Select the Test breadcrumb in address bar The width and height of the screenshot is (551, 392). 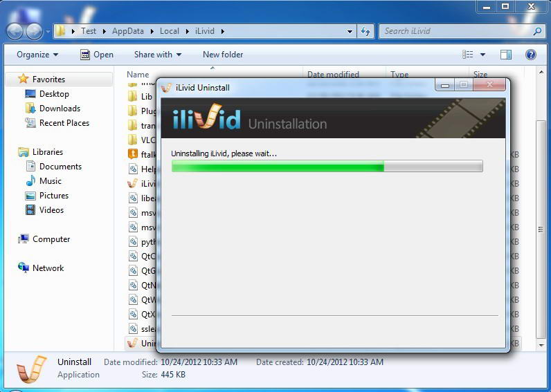coord(89,31)
